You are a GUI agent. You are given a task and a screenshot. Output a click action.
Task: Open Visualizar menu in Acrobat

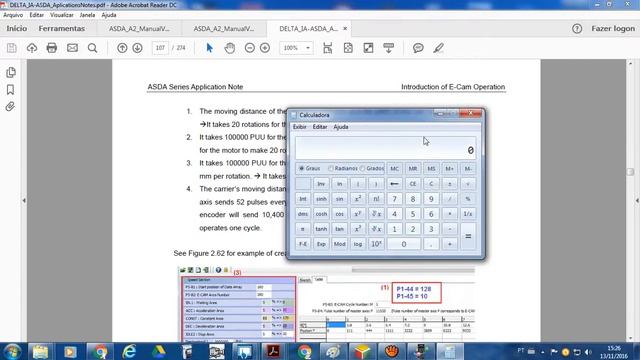pyautogui.click(x=62, y=15)
